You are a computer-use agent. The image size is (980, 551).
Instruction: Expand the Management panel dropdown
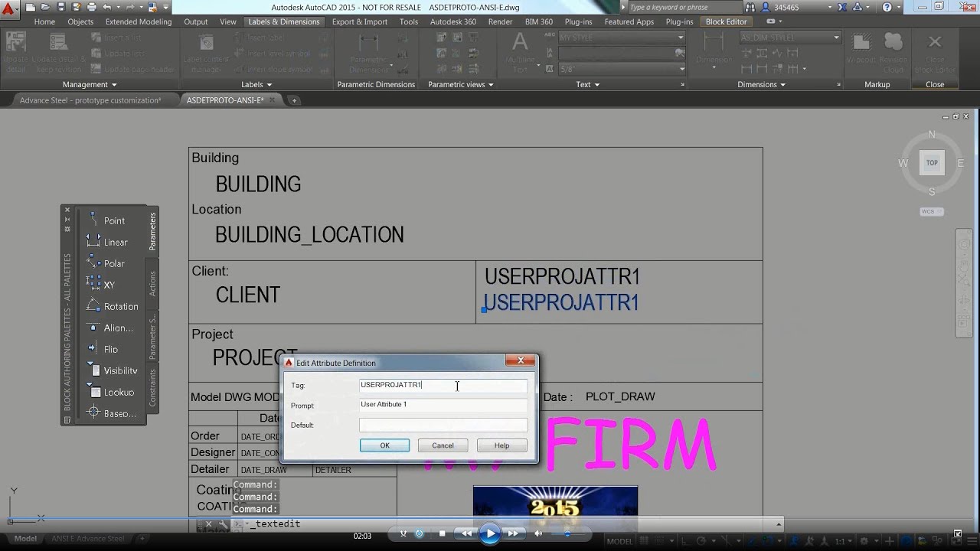point(90,84)
